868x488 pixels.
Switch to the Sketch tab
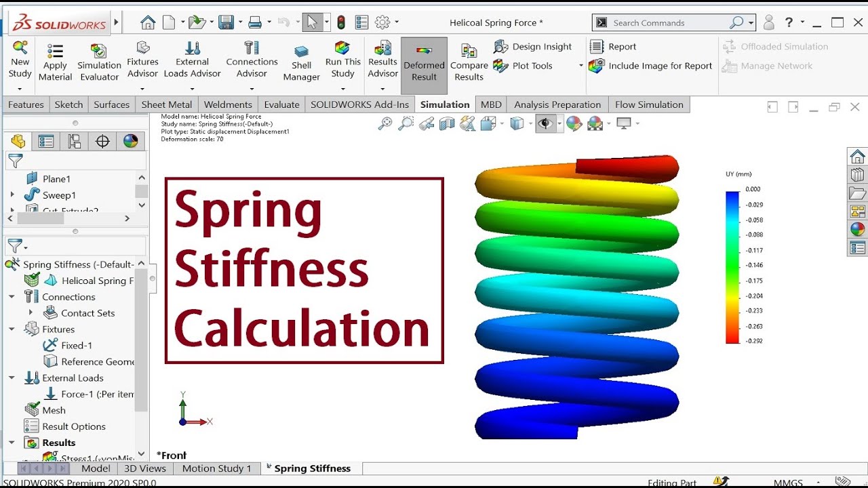(68, 104)
